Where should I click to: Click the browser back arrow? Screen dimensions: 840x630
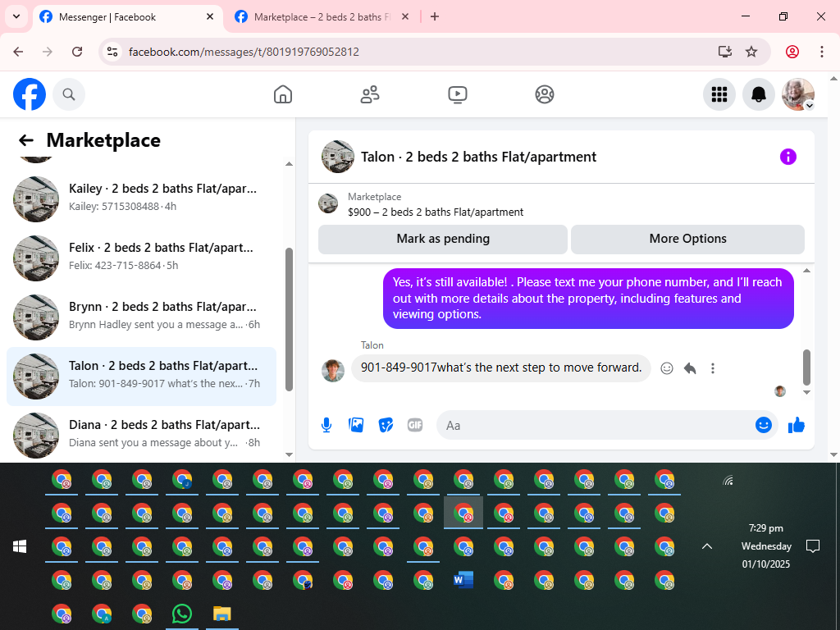coord(18,52)
